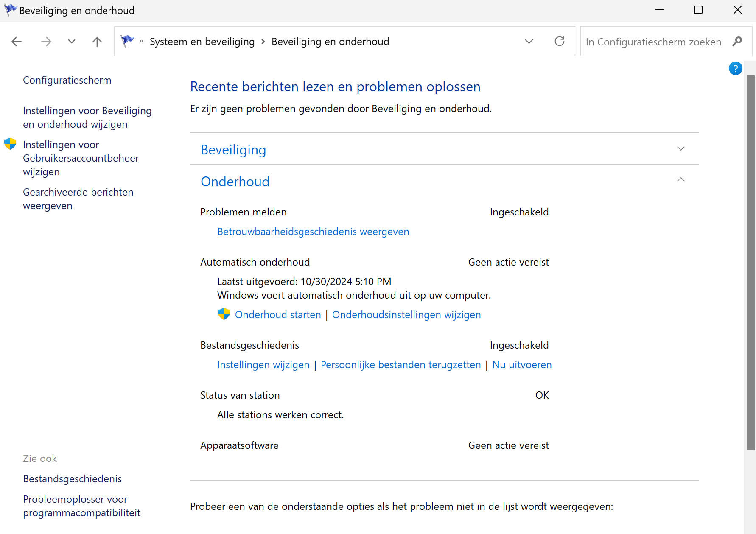
Task: Open help with the blue question mark
Action: pyautogui.click(x=735, y=68)
